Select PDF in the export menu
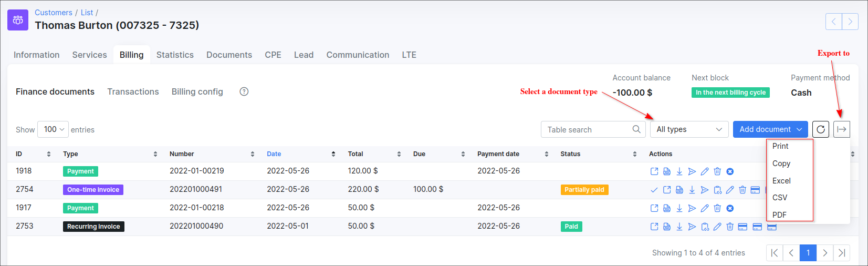The height and width of the screenshot is (266, 868). point(779,214)
